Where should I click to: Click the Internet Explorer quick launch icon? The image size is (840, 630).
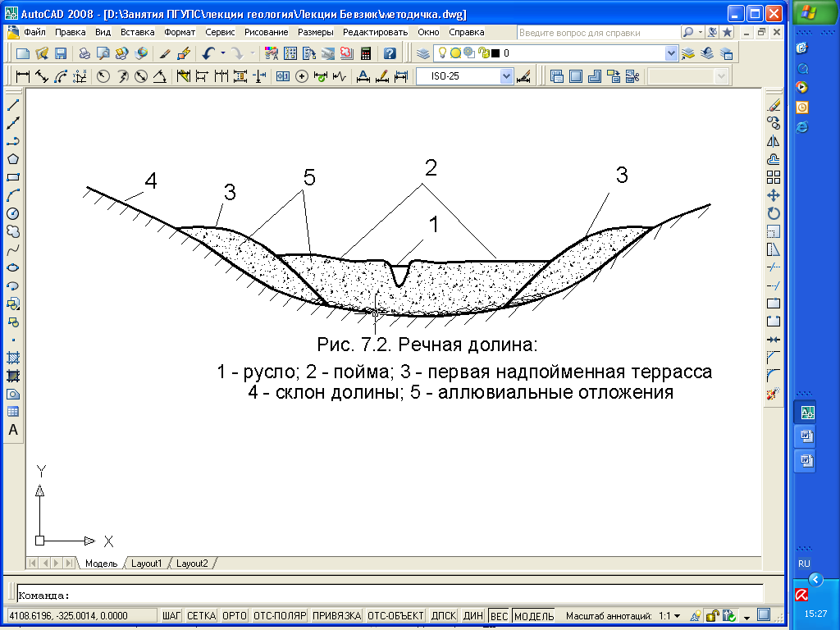click(802, 127)
